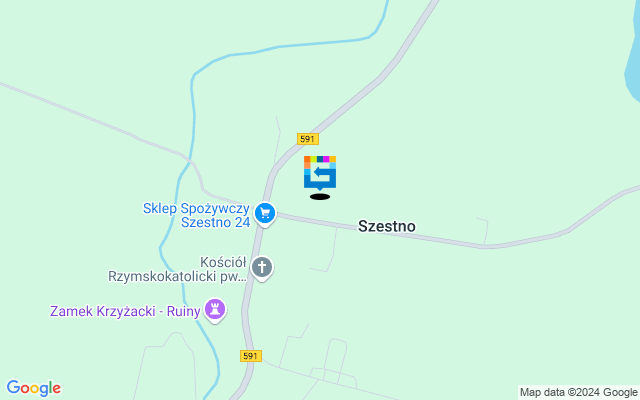Select Zamek Krzyżacki - Ruiny label

pyautogui.click(x=125, y=311)
